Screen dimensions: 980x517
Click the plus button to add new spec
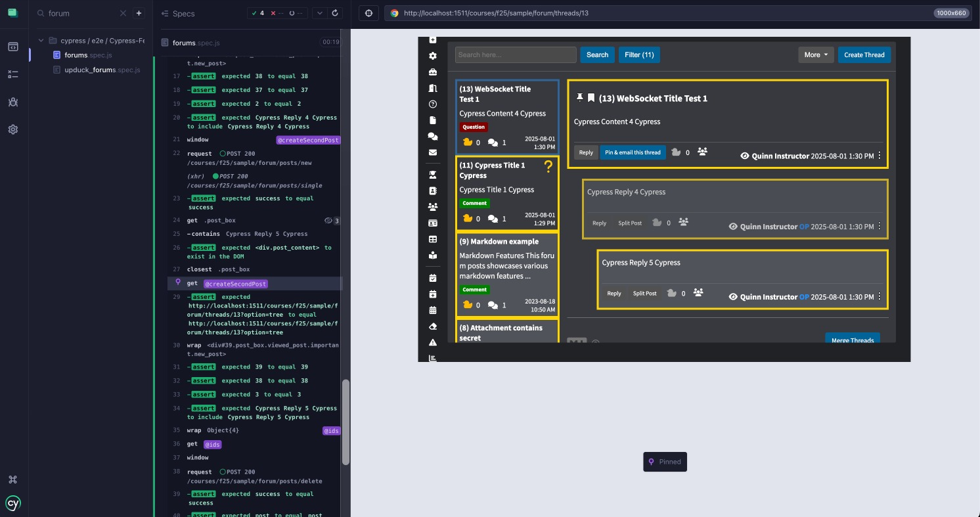[139, 13]
